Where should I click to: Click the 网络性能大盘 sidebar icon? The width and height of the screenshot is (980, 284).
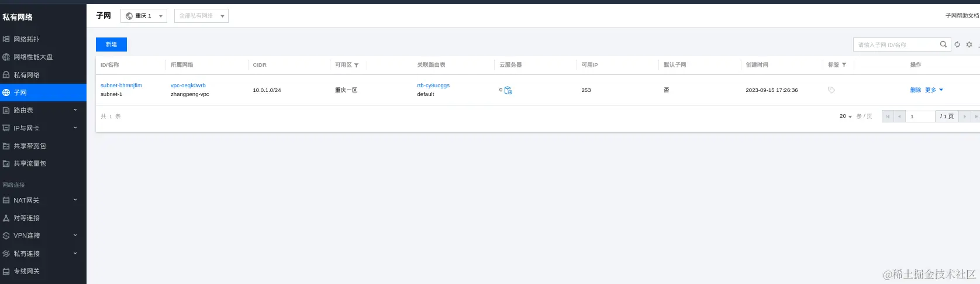coord(6,57)
